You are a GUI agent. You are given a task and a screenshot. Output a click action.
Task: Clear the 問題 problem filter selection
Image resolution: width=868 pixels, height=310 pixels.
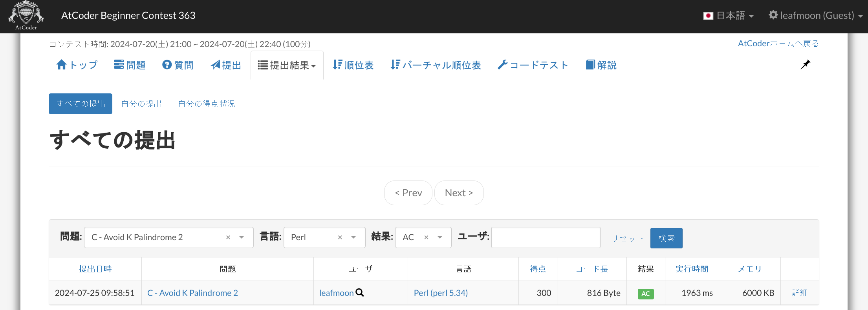click(228, 237)
